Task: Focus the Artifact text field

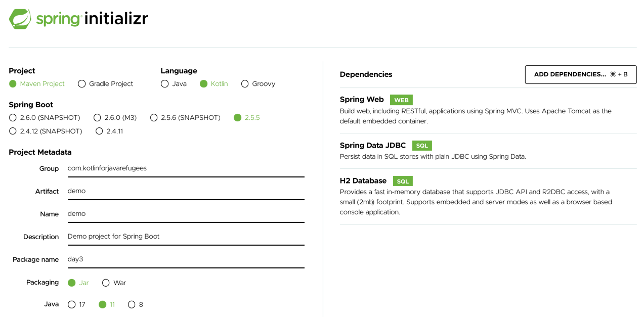Action: pos(186,192)
